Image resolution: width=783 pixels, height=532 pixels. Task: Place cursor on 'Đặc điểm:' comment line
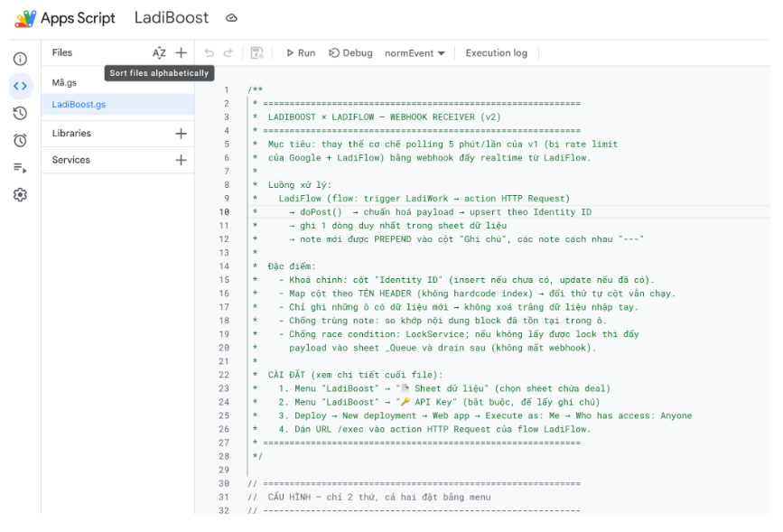pos(292,266)
